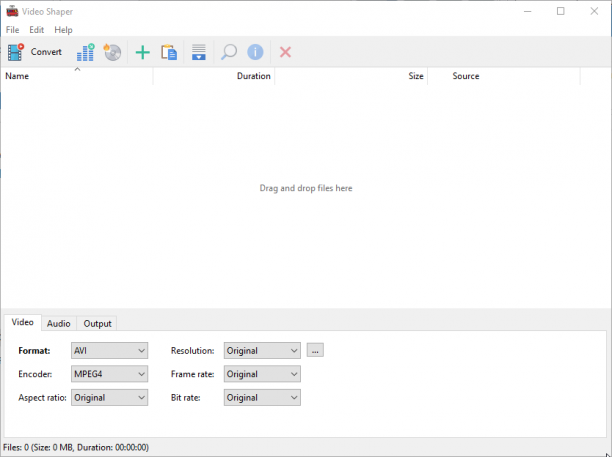The width and height of the screenshot is (612, 457).
Task: Sort list by the Duration column header
Action: [214, 76]
